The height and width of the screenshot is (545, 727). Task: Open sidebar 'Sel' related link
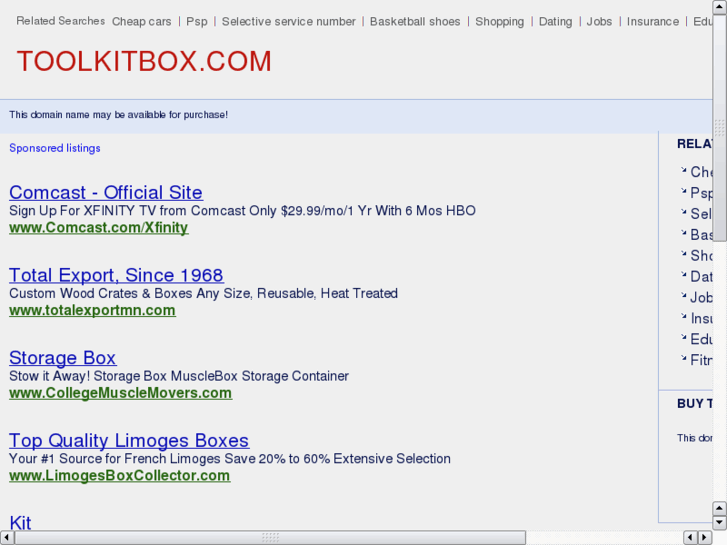point(701,213)
